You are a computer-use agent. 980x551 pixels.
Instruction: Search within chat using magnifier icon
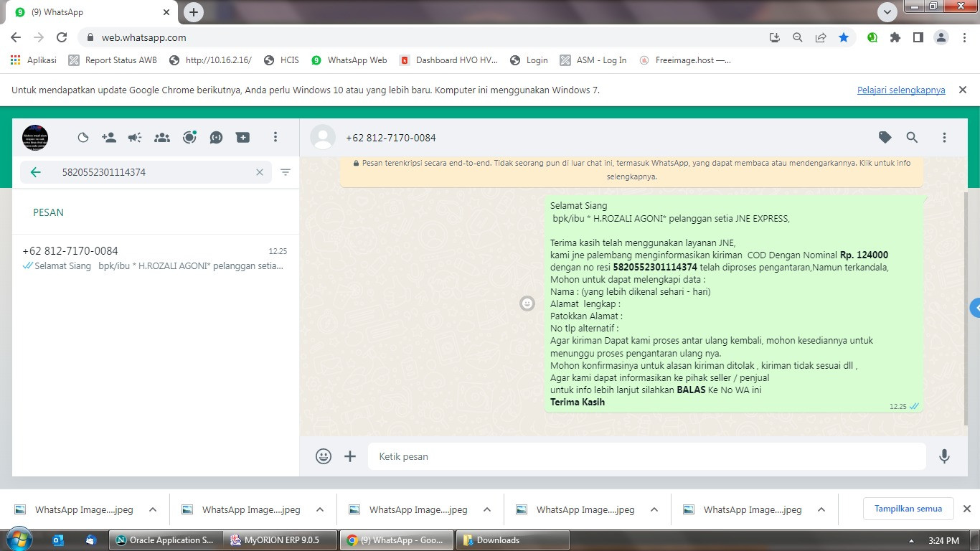pos(912,137)
